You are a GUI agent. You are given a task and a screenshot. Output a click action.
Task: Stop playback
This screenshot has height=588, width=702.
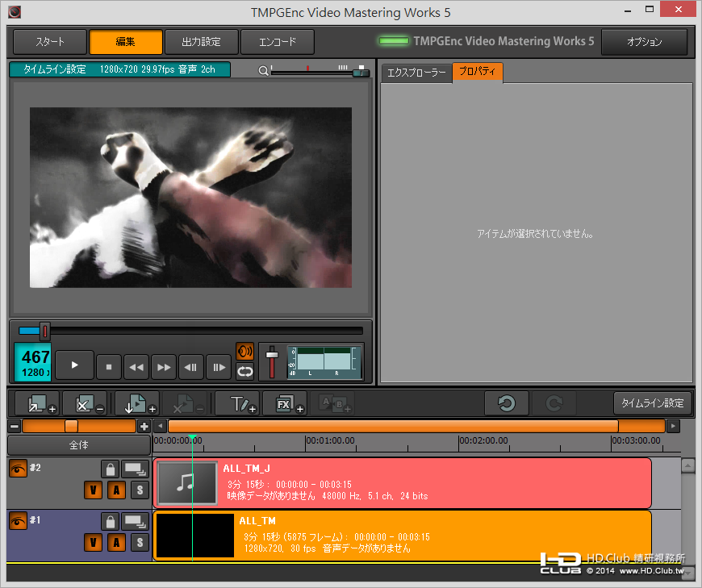pyautogui.click(x=109, y=367)
